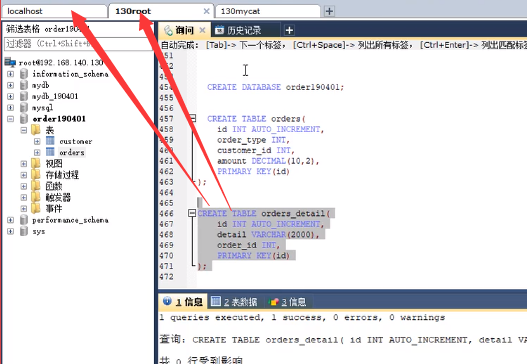The image size is (527, 364).
Task: Expand the performance_schema database node
Action: tap(10, 220)
